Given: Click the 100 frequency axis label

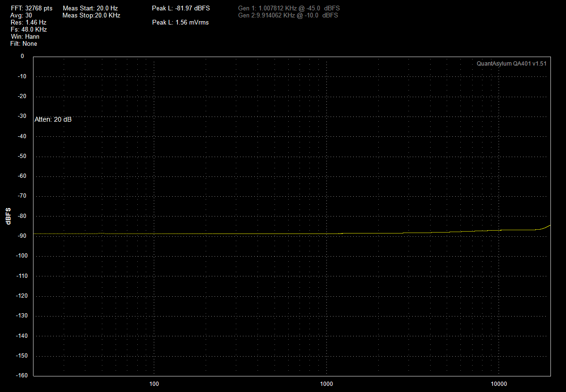Looking at the screenshot, I should click(154, 384).
